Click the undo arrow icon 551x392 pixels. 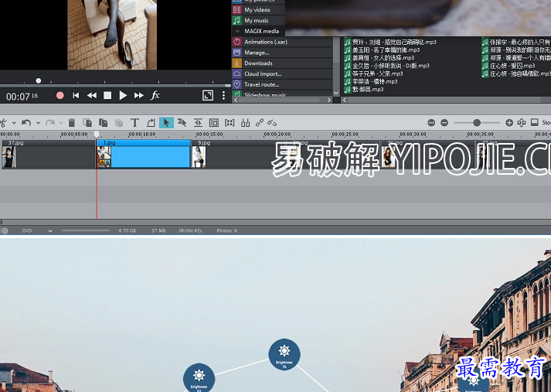(26, 122)
